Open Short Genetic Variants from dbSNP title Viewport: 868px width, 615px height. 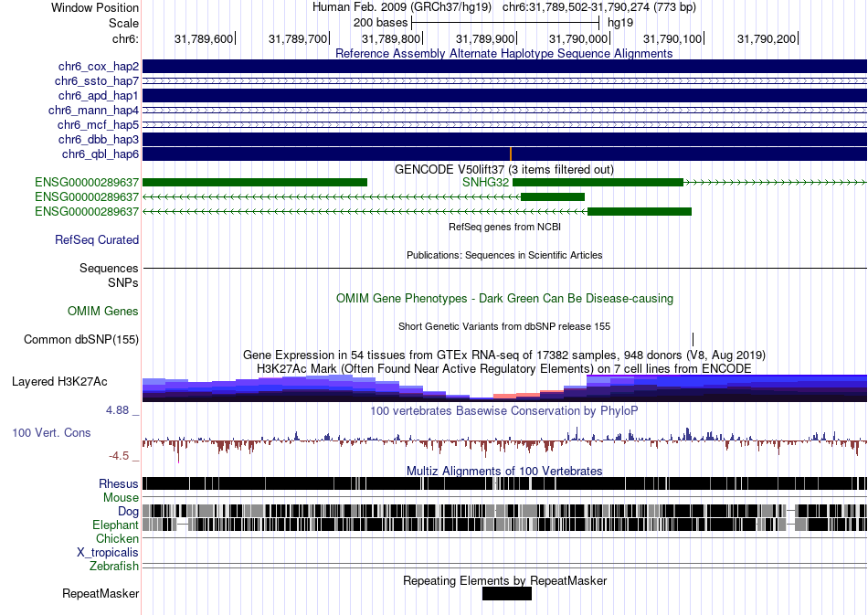click(504, 326)
